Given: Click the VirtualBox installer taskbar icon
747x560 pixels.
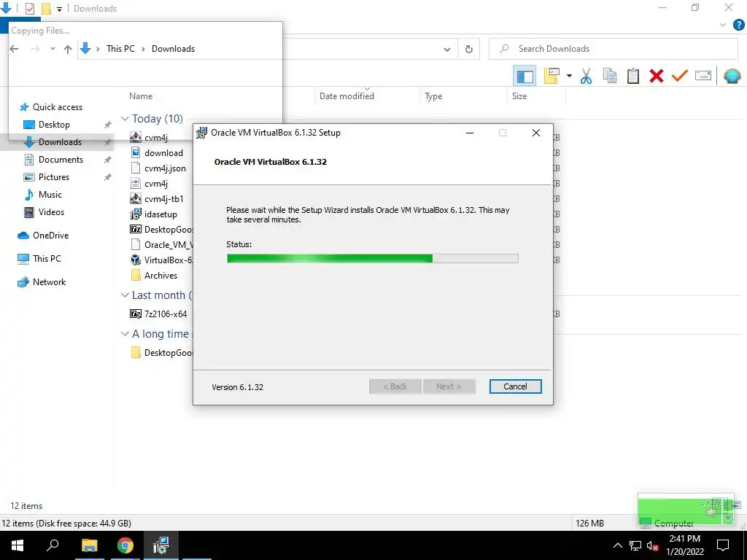Looking at the screenshot, I should pos(161,545).
